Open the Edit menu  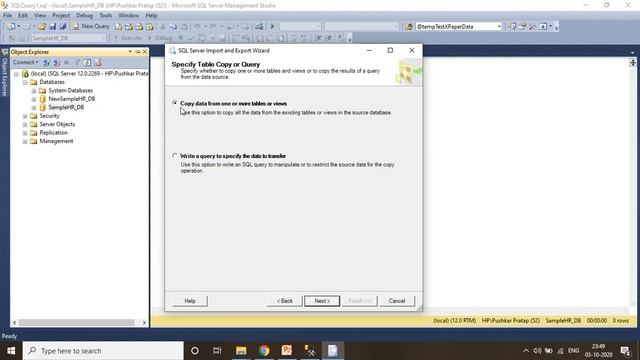(x=23, y=15)
